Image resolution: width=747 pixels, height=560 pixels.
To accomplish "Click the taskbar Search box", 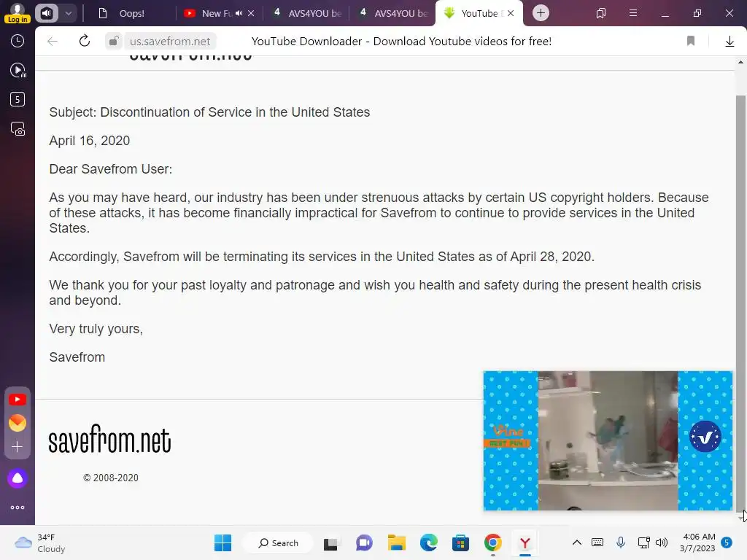I will pos(278,542).
